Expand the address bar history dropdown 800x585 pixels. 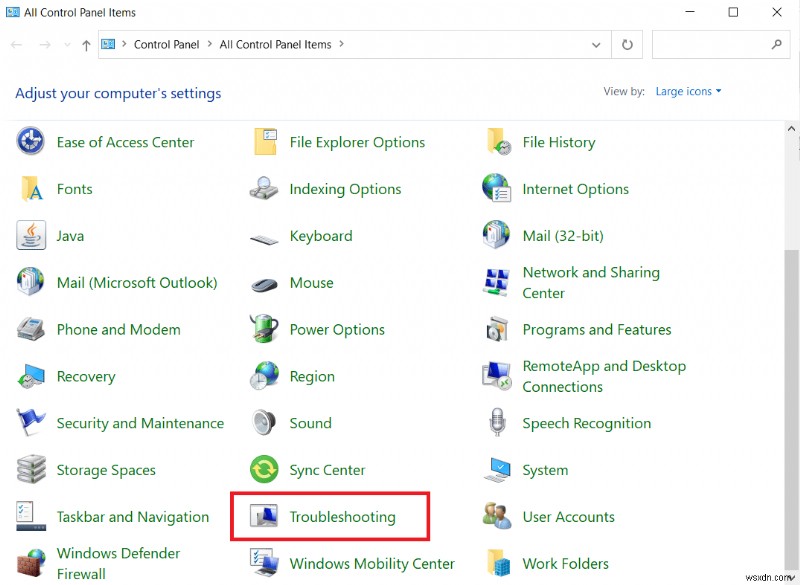596,44
